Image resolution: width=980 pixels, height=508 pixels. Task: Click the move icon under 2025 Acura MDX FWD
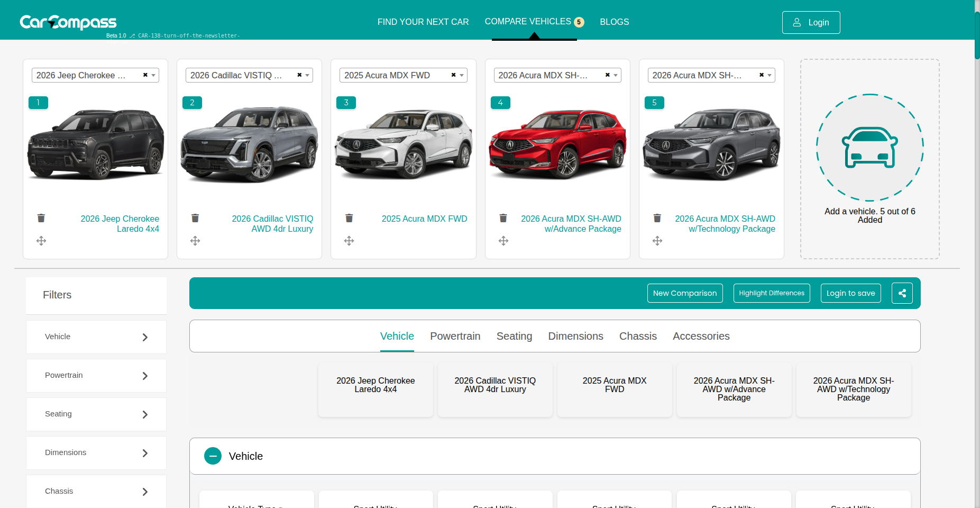point(349,241)
